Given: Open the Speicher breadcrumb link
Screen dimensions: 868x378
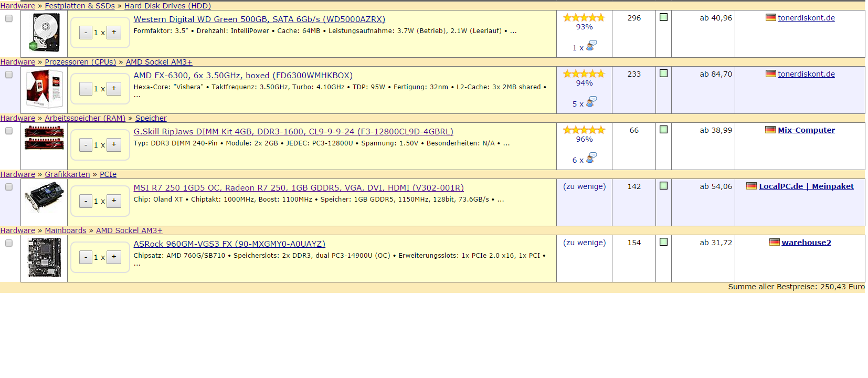Looking at the screenshot, I should click(151, 118).
